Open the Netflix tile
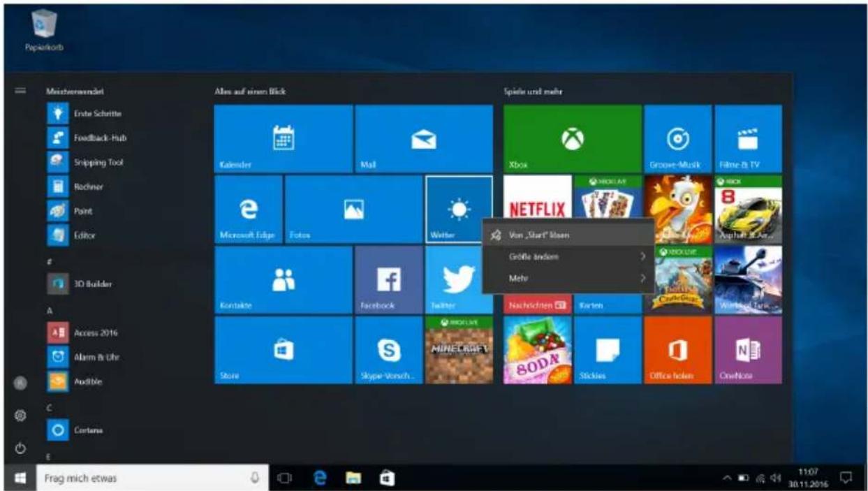The image size is (868, 491). [537, 197]
